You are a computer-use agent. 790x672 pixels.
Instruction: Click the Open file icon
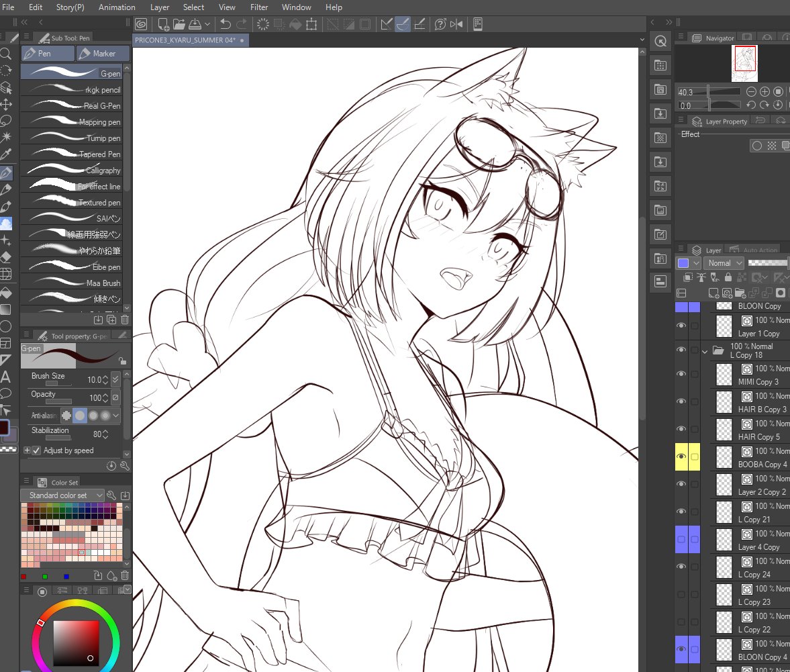179,24
